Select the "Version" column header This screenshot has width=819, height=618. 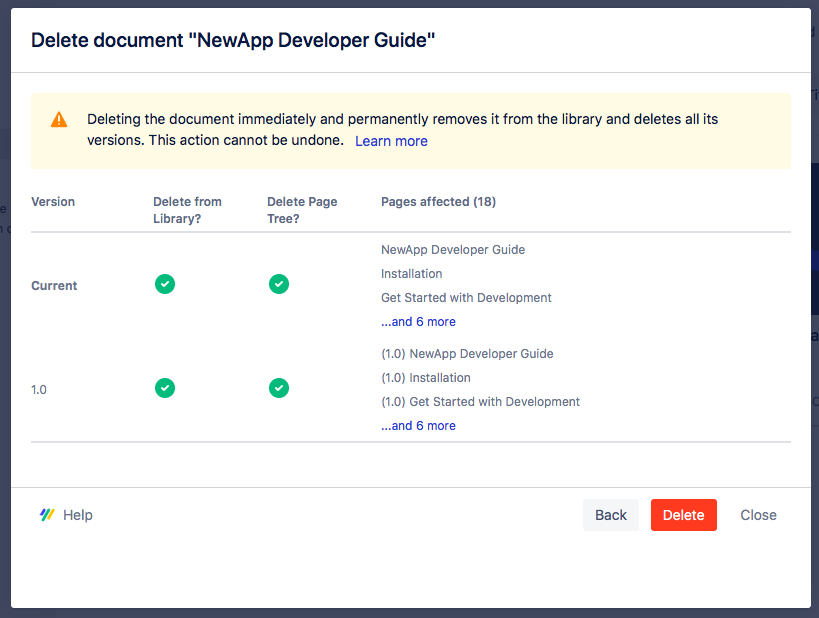53,202
